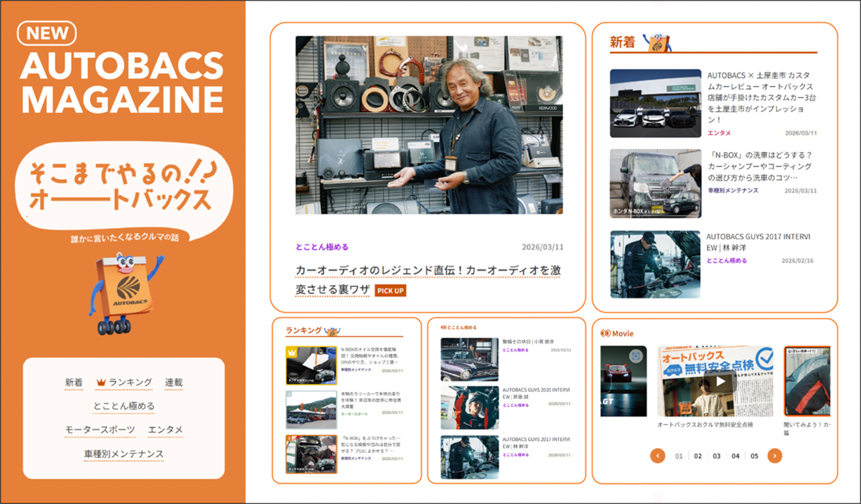The width and height of the screenshot is (861, 504).
Task: Click the NEW badge above AUTOBACS MAGAZINE logo
Action: (x=47, y=33)
